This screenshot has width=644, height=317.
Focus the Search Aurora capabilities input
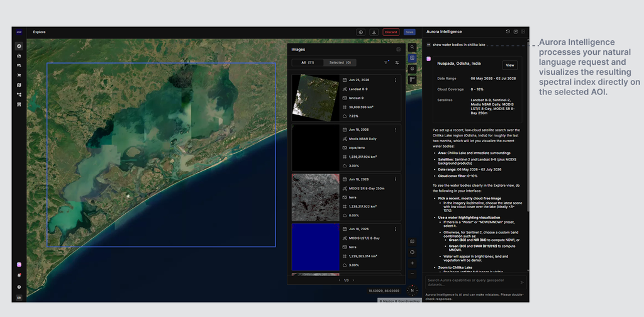472,282
